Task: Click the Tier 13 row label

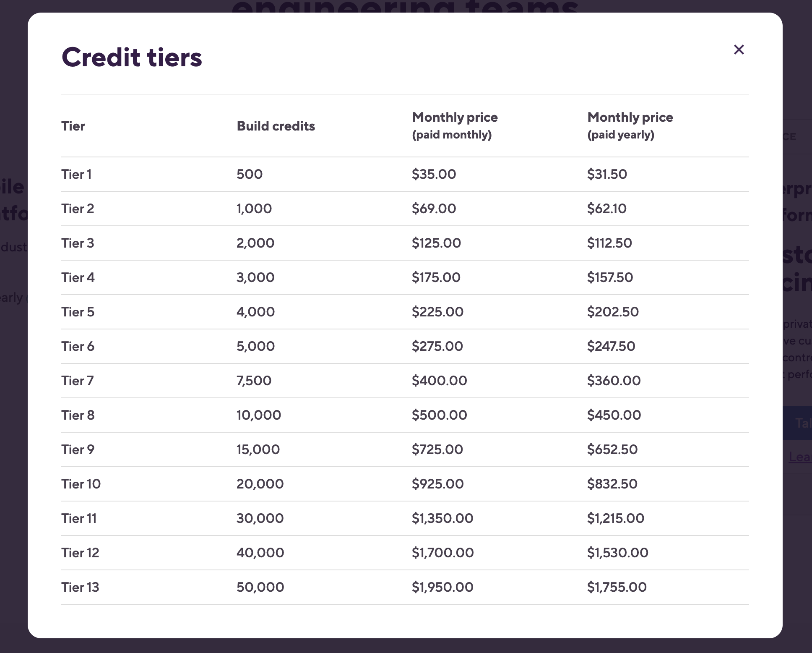Action: tap(80, 587)
